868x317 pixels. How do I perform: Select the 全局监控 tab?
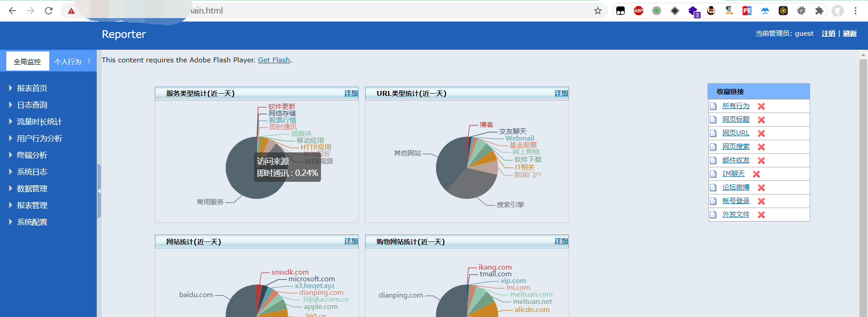[x=27, y=62]
